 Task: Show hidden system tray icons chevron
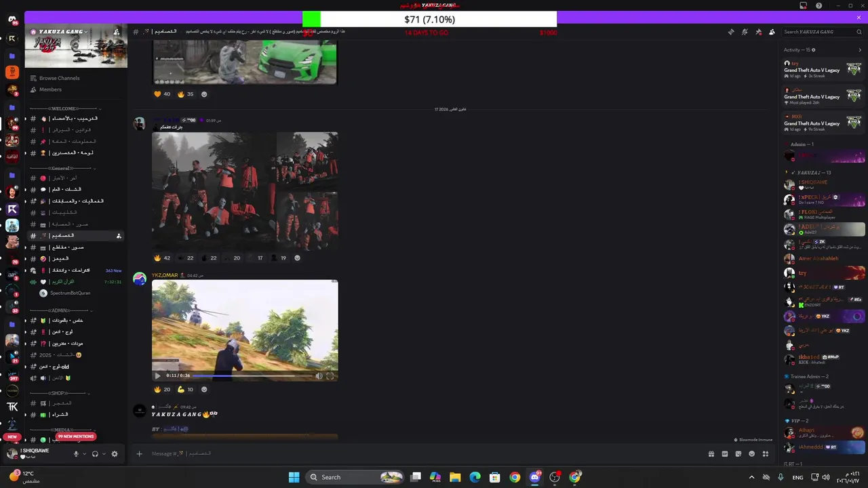[x=752, y=477]
